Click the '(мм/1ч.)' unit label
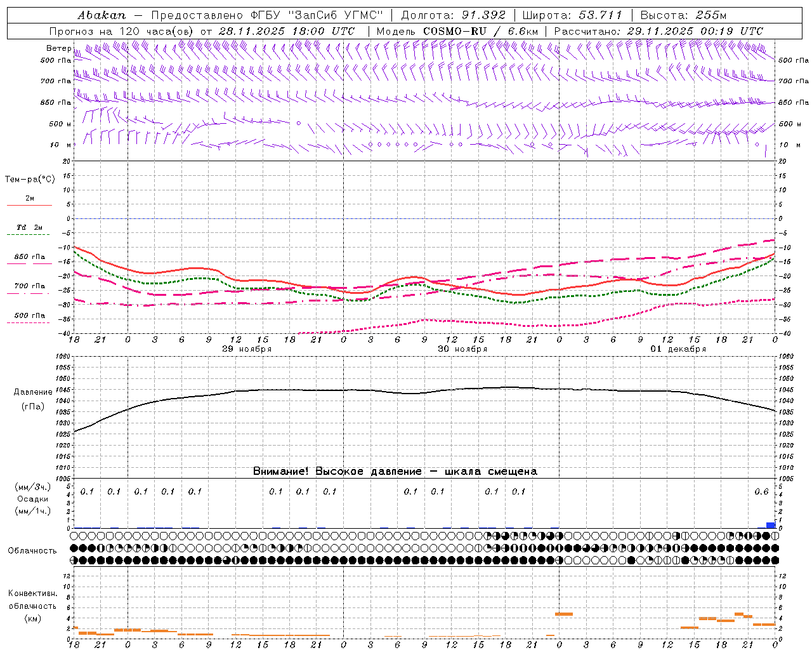This screenshot has width=812, height=650. (33, 511)
